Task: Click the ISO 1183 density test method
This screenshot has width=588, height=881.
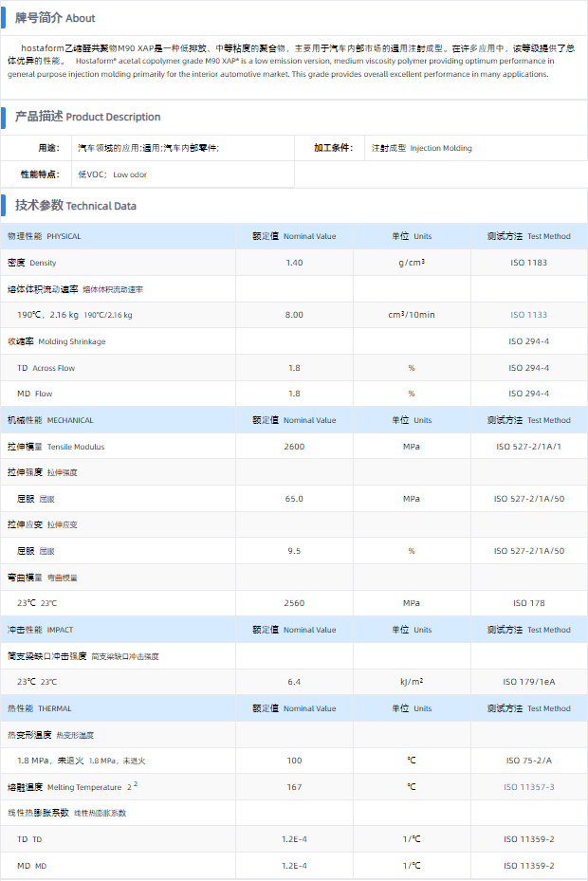Action: point(528,263)
